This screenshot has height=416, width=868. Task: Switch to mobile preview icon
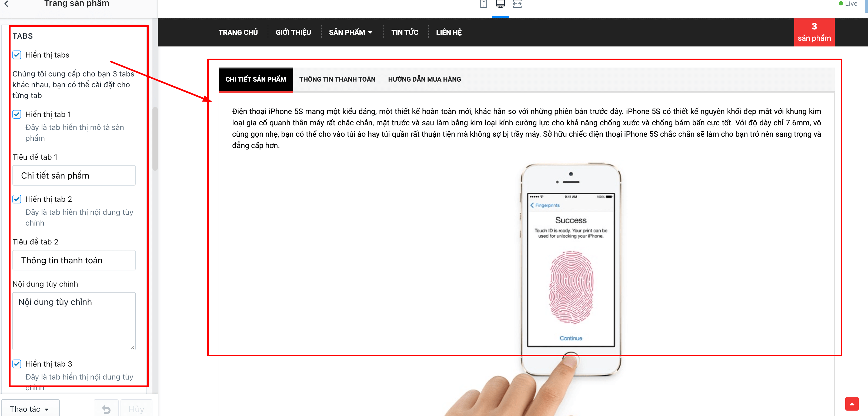[483, 4]
